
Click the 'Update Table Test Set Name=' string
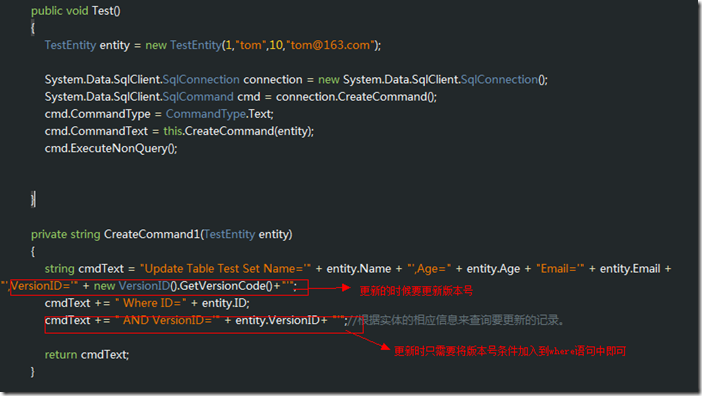click(x=226, y=269)
